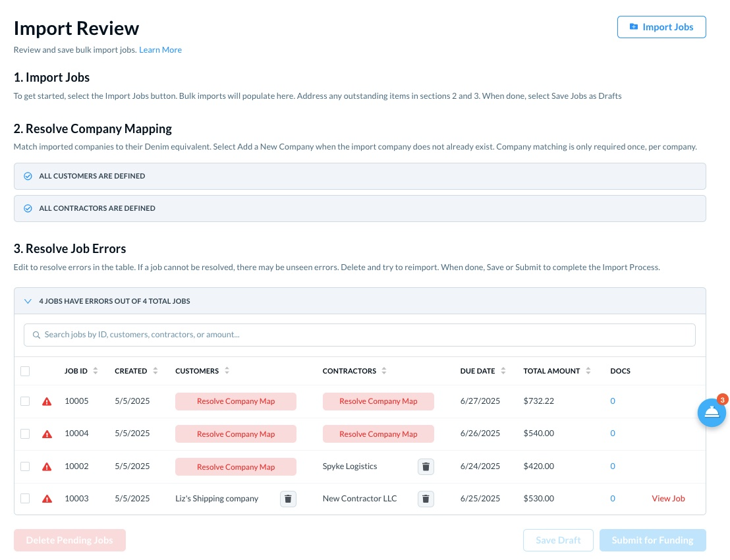Open the Learn More link
This screenshot has width=730, height=560.
(x=160, y=50)
